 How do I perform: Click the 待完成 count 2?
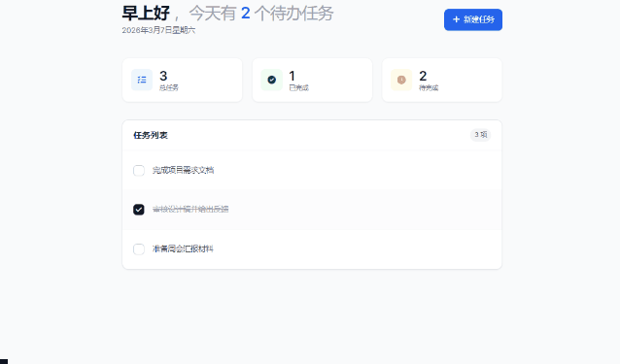point(423,76)
